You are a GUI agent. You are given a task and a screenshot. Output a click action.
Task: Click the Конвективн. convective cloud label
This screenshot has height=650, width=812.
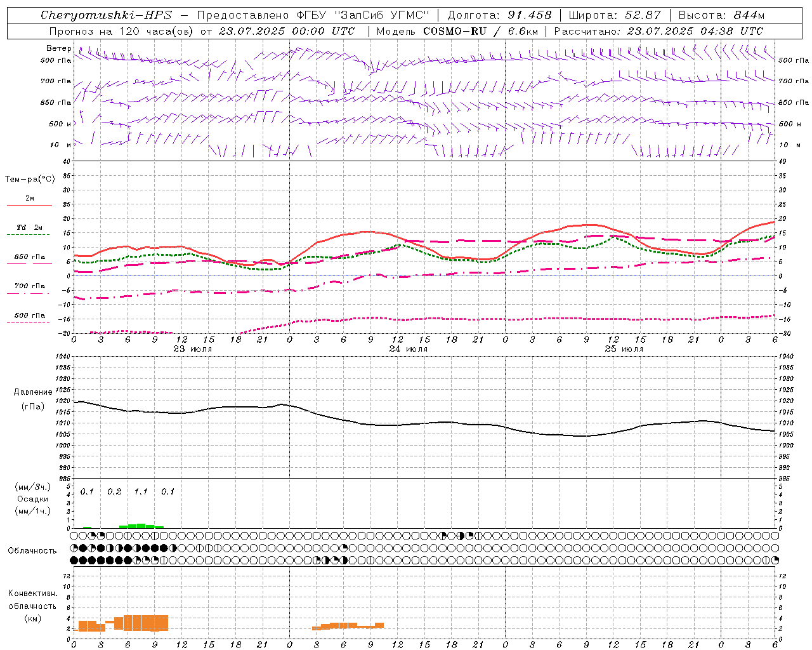[x=33, y=594]
